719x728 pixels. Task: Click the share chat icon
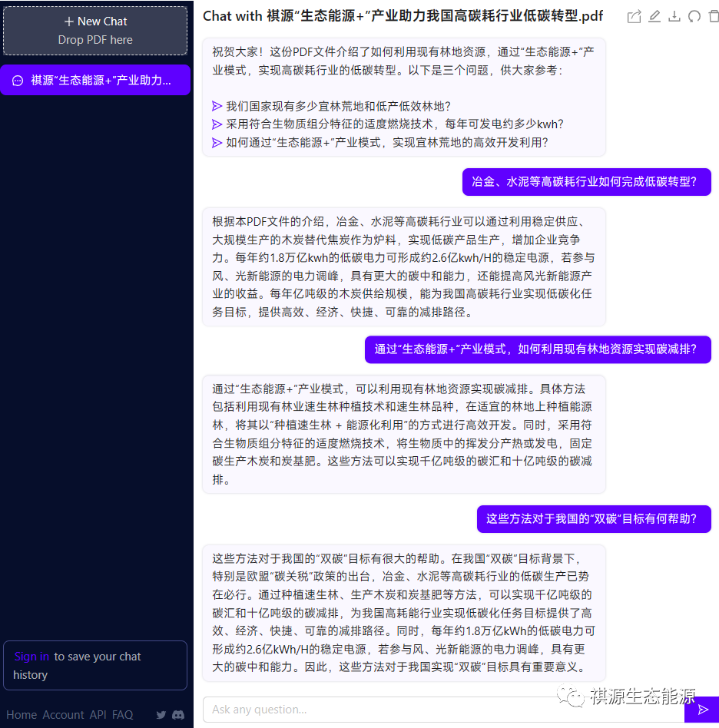tap(634, 17)
